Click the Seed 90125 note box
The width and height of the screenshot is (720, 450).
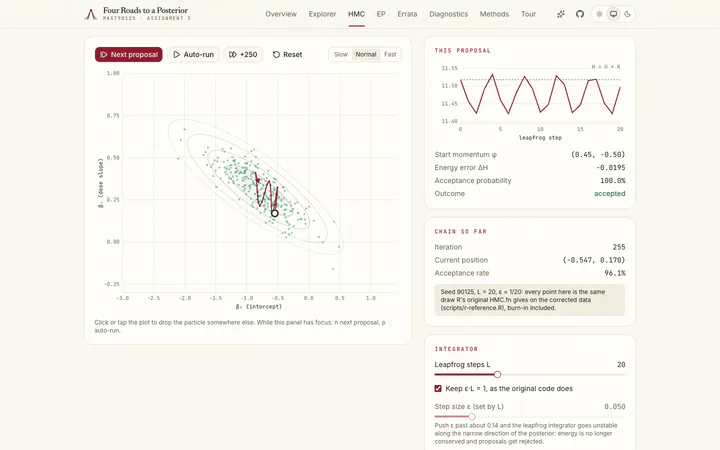tap(529, 300)
